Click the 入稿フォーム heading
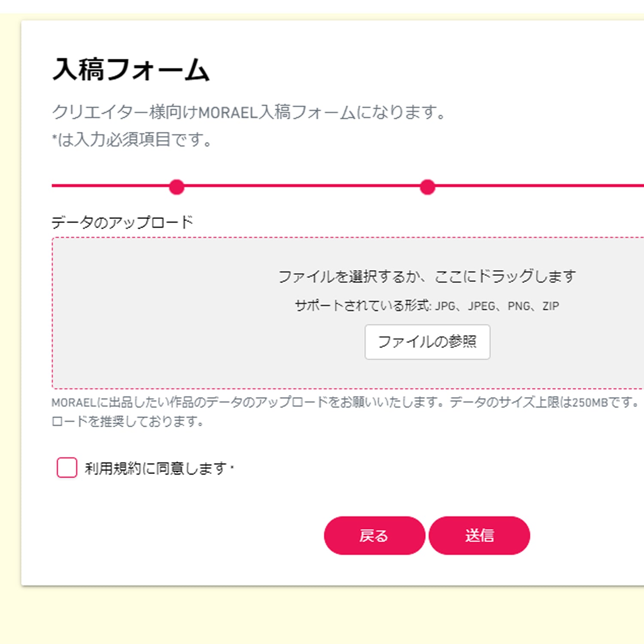Viewport: 644px width, 644px height. point(131,70)
